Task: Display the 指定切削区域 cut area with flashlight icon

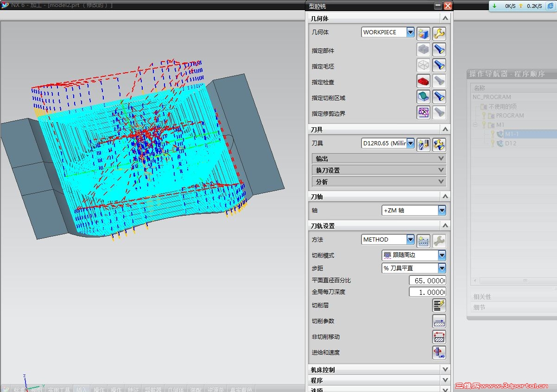Action: pyautogui.click(x=439, y=97)
